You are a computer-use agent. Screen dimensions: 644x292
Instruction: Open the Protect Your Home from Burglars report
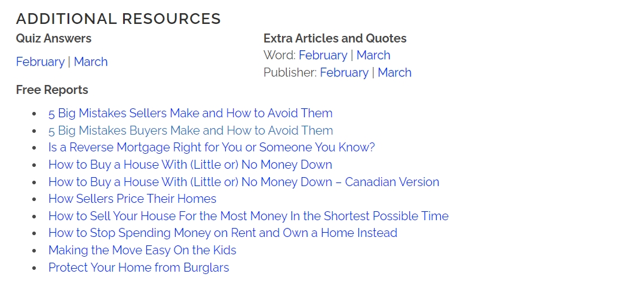point(139,267)
